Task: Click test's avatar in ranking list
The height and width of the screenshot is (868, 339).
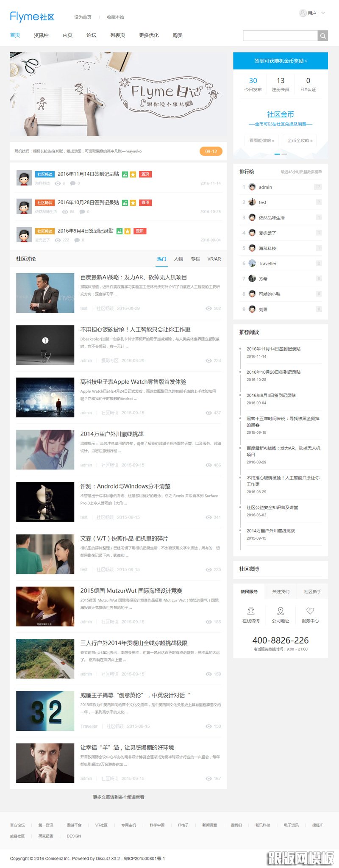Action: pos(252,202)
